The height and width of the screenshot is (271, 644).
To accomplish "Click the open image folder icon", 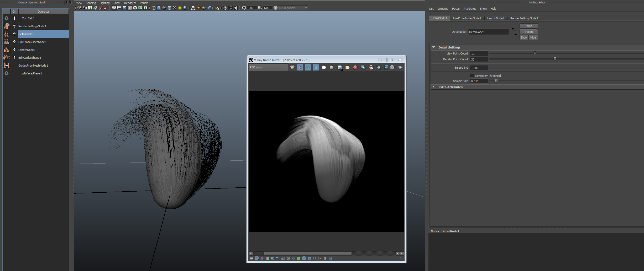I will (347, 67).
